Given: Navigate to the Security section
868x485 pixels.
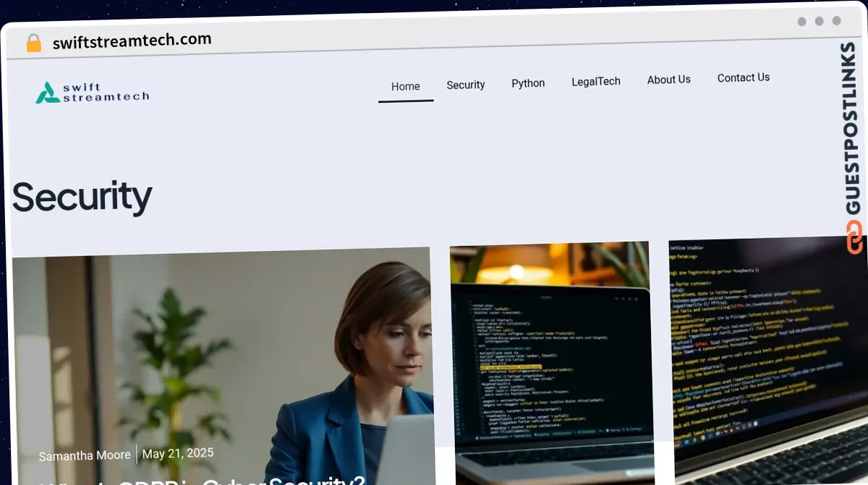Looking at the screenshot, I should (465, 85).
